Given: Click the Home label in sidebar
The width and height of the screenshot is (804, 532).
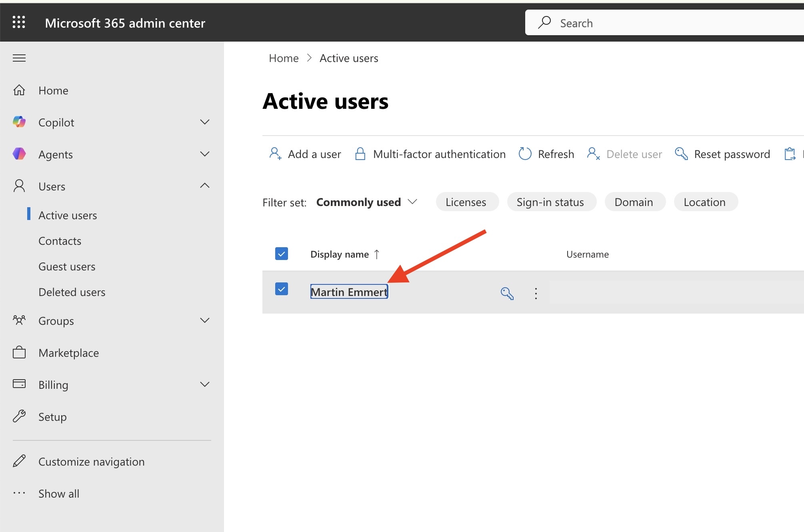Looking at the screenshot, I should click(53, 90).
